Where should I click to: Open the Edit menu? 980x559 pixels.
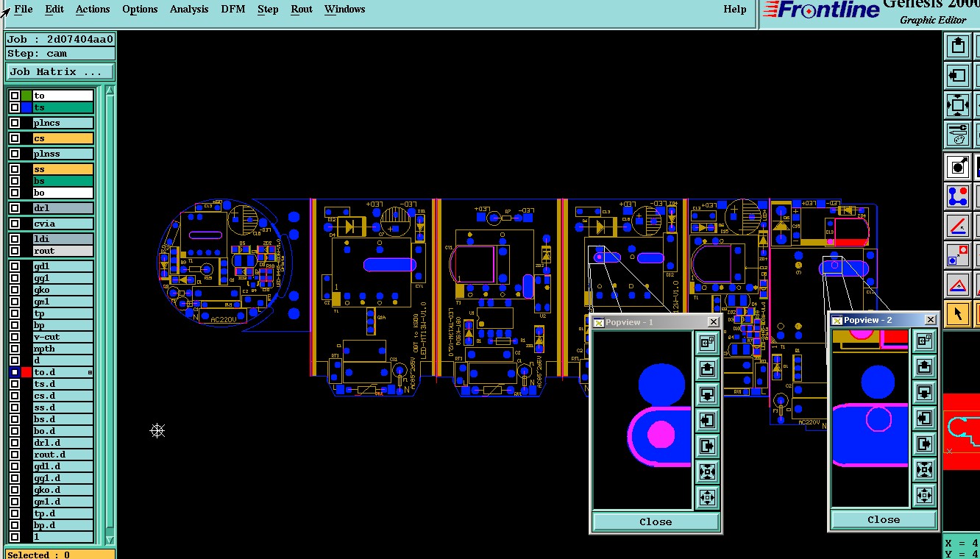tap(54, 10)
